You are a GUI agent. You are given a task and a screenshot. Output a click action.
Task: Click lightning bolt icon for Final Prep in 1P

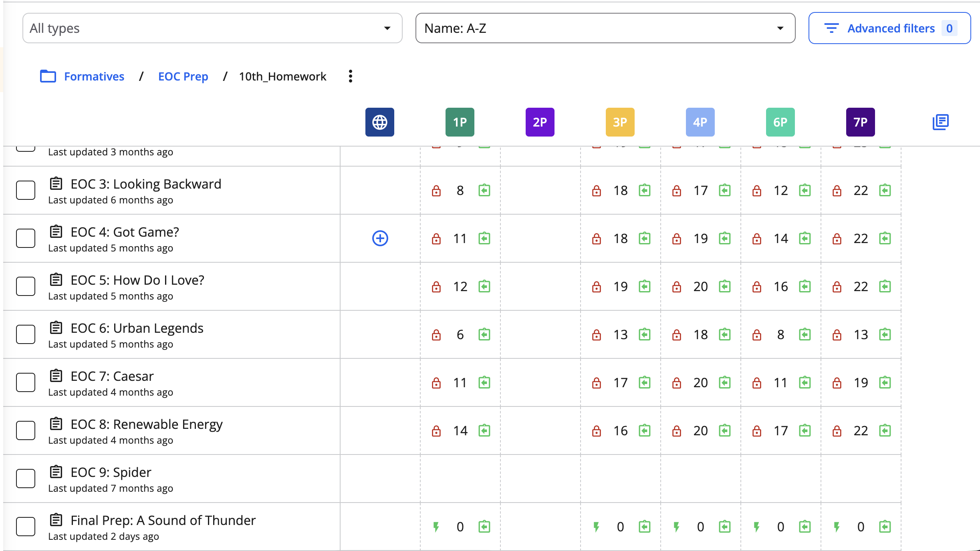tap(436, 527)
